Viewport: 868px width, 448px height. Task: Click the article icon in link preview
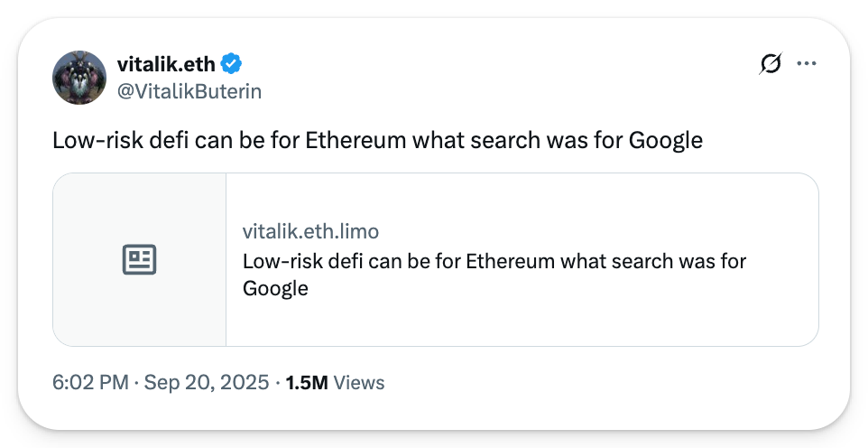click(139, 259)
